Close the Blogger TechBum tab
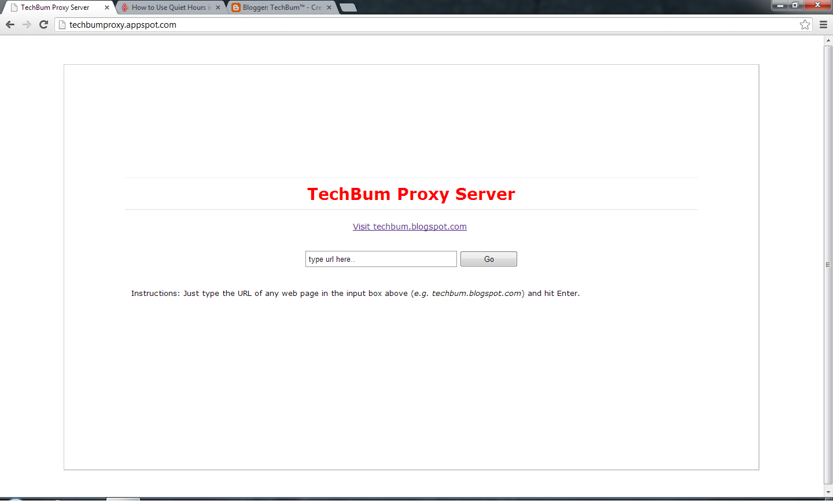Image resolution: width=833 pixels, height=504 pixels. click(329, 8)
